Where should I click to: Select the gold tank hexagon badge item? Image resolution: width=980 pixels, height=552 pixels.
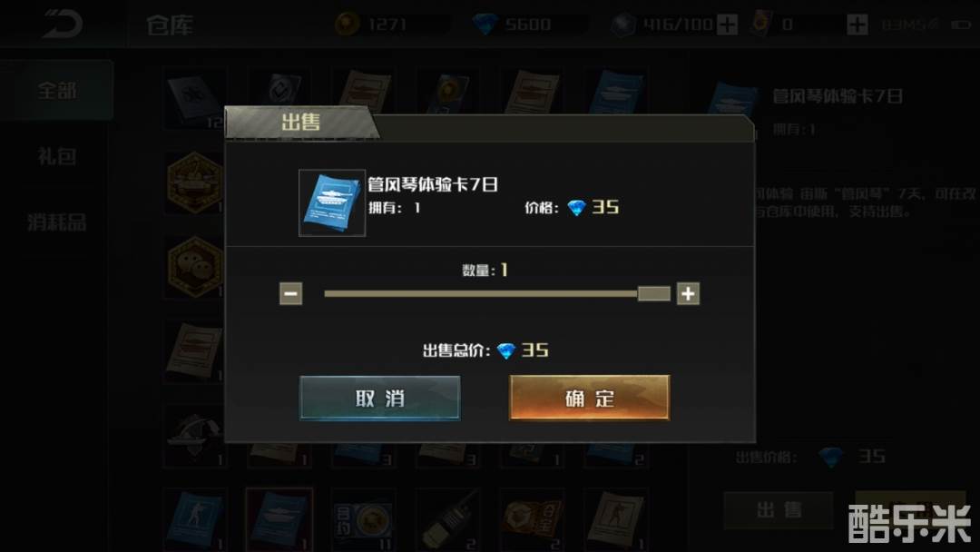[195, 182]
